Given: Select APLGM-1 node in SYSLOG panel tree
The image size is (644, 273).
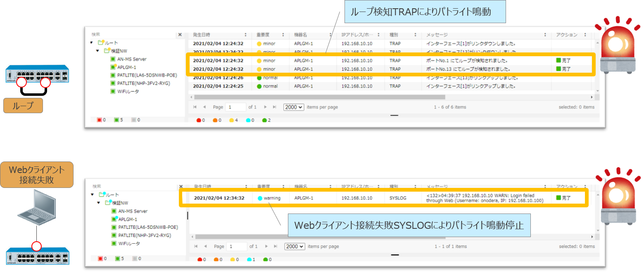Looking at the screenshot, I should point(124,219).
